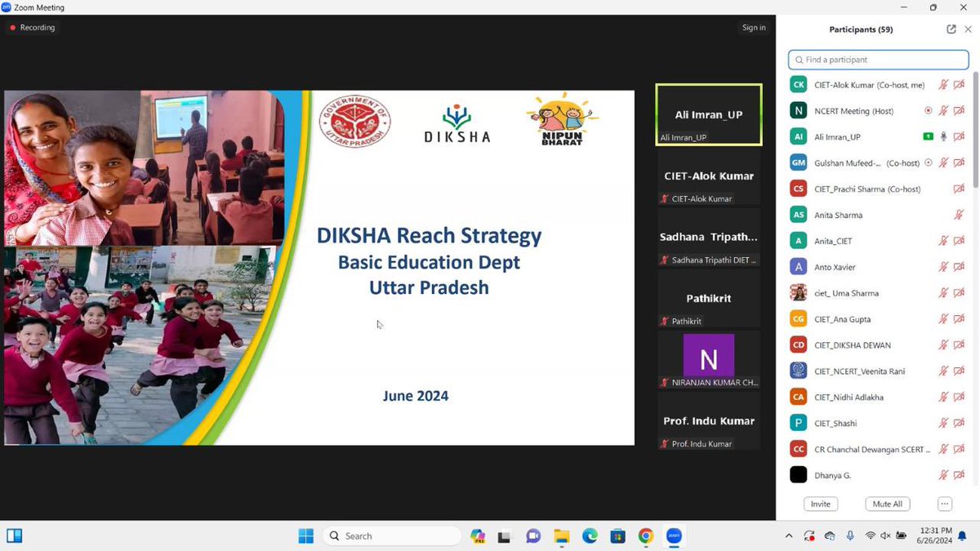Click CR Chanchal Dewangan's muted microphone icon
This screenshot has width=980, height=551.
click(x=943, y=450)
